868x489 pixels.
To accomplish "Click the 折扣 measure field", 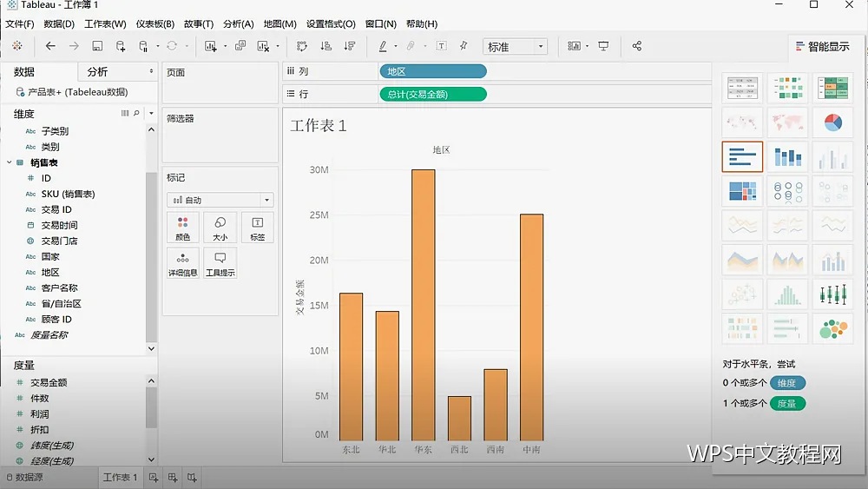I will pos(39,430).
